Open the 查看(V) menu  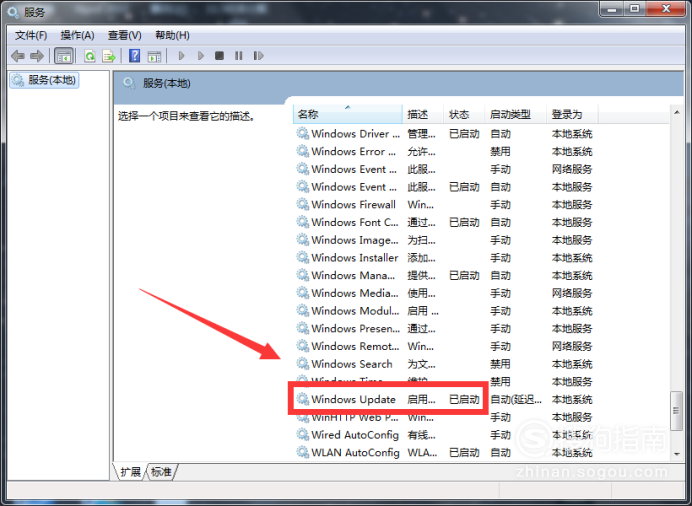point(124,35)
